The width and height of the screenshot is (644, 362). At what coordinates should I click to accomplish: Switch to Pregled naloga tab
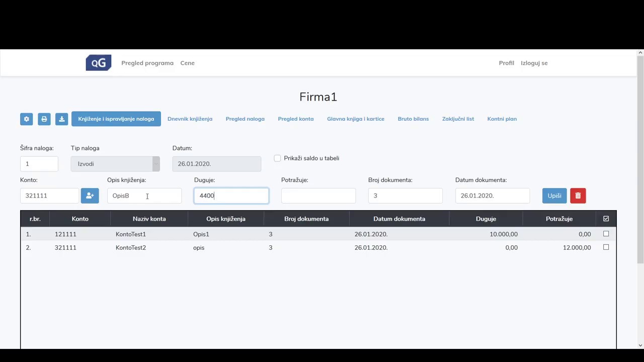coord(245,119)
